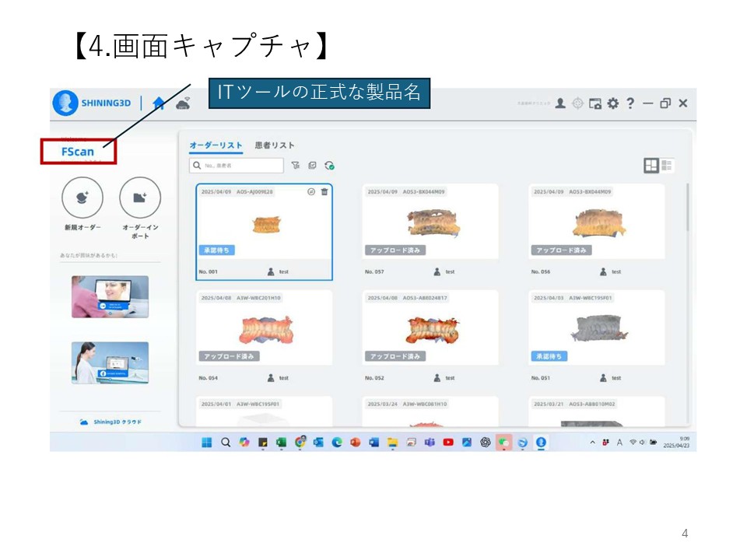This screenshot has width=747, height=560.
Task: Open the cloud connection status icon
Action: pyautogui.click(x=183, y=103)
